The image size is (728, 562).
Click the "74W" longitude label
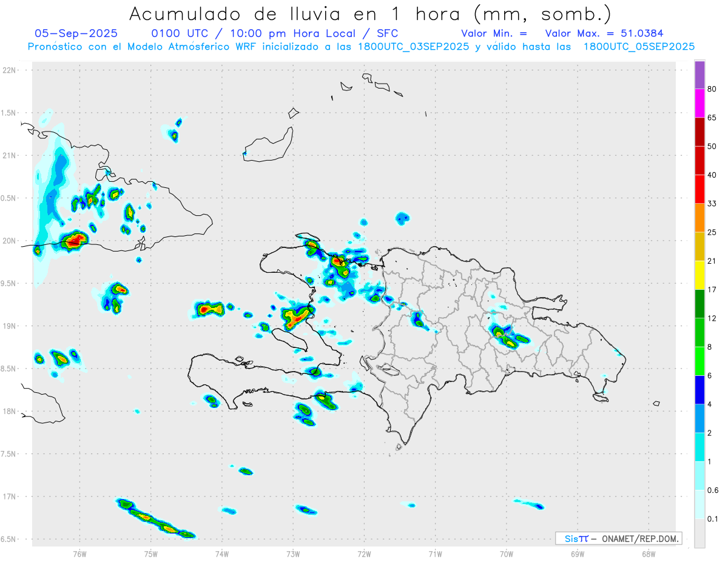(x=221, y=554)
